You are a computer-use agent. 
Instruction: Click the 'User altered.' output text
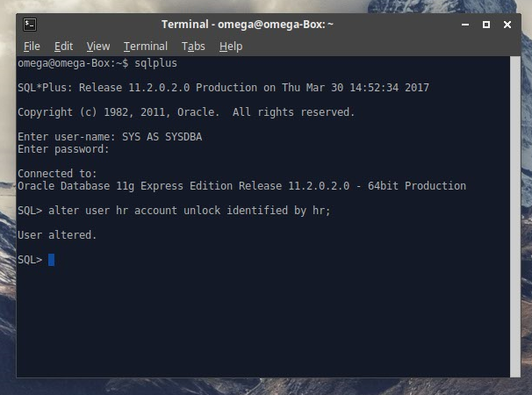57,235
